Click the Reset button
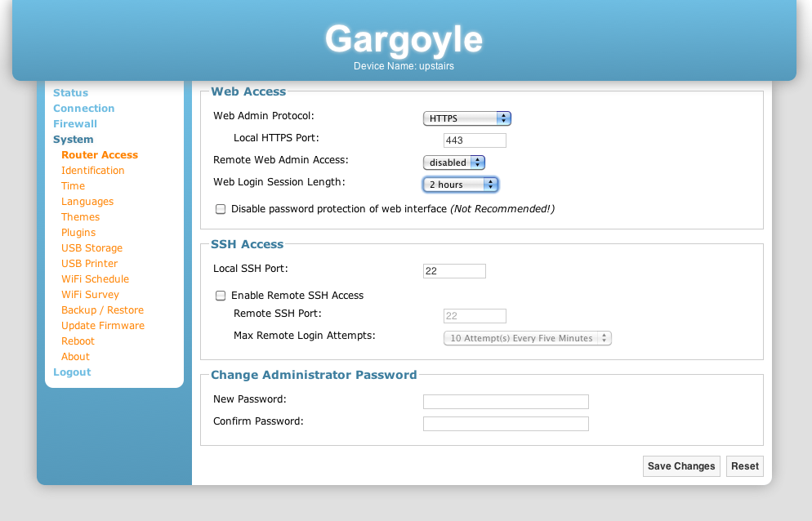812x521 pixels. 744,466
